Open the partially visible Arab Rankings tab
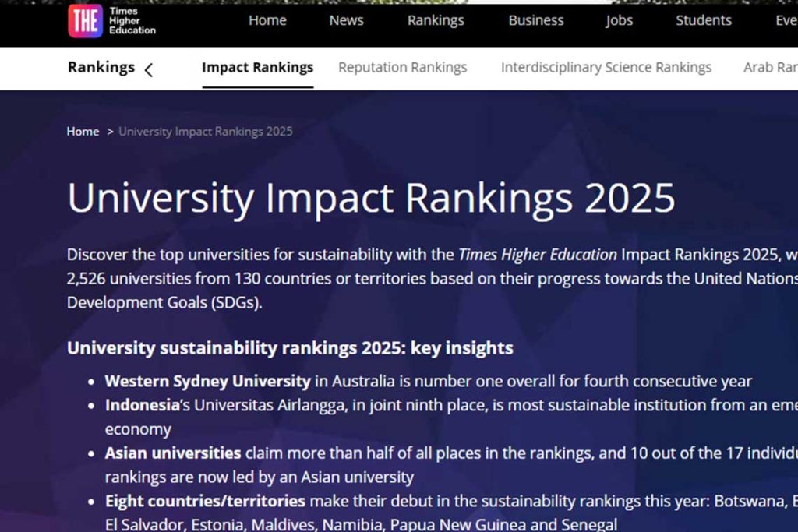 tap(771, 67)
